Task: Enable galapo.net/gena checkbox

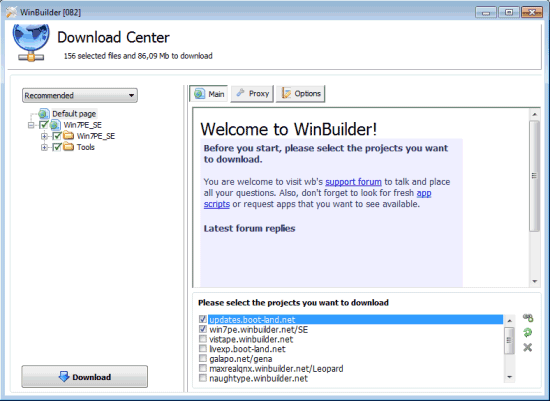Action: click(203, 359)
